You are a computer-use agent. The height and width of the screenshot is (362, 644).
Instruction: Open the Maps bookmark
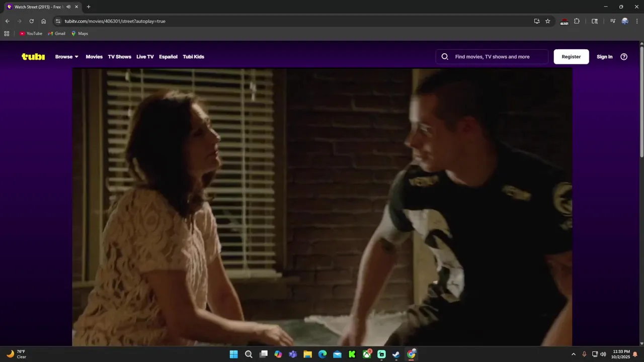(x=79, y=34)
